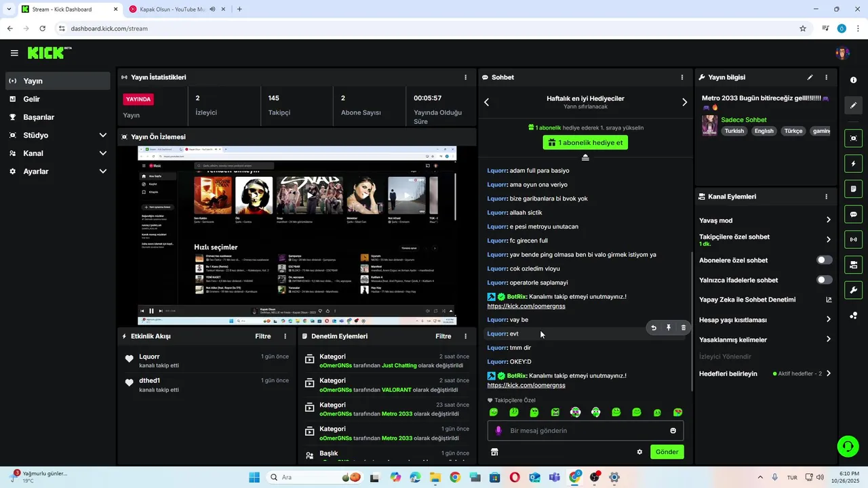Open Kanal Eylemleri three-dot options
The height and width of the screenshot is (488, 868).
826,197
